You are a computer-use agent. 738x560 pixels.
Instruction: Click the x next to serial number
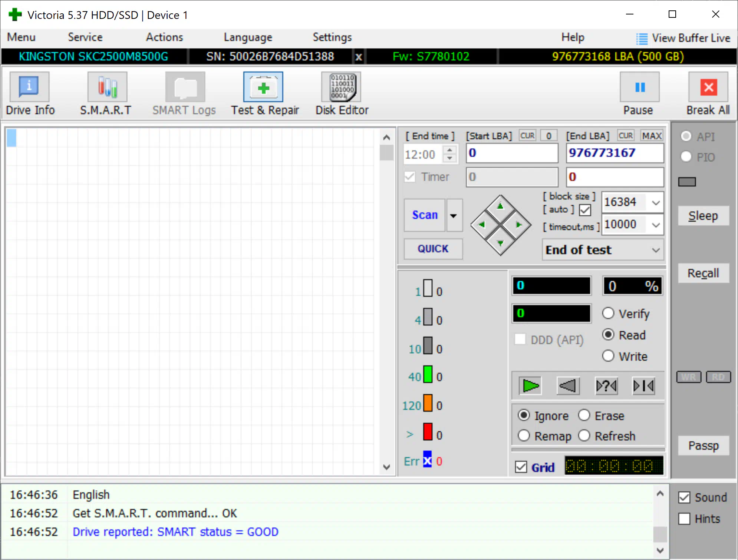(x=359, y=57)
